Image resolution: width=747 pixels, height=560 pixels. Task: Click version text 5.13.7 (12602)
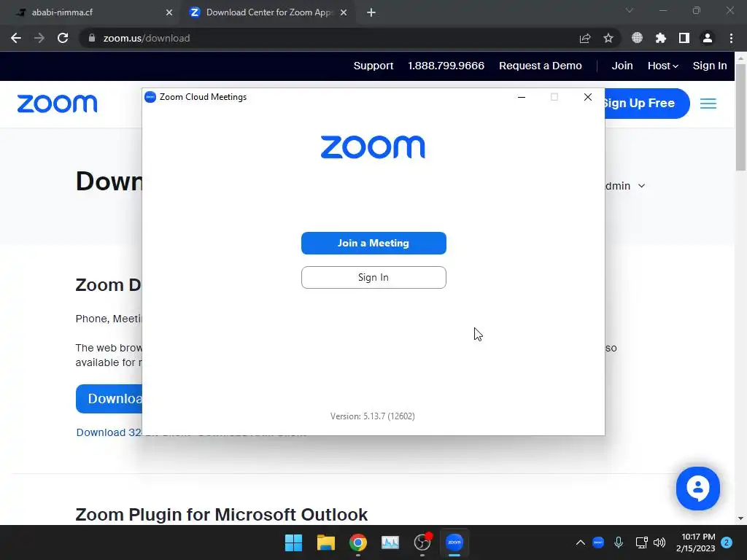click(373, 416)
